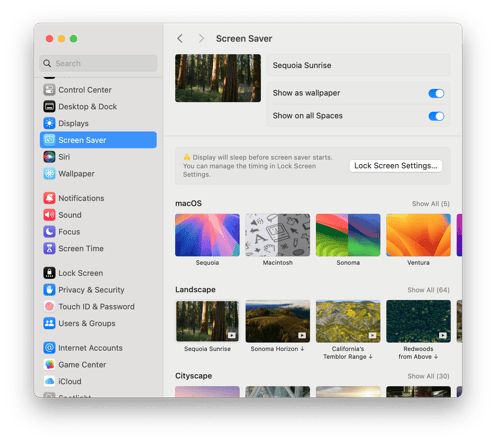
Task: Click the Wallpaper flower icon
Action: click(x=49, y=174)
